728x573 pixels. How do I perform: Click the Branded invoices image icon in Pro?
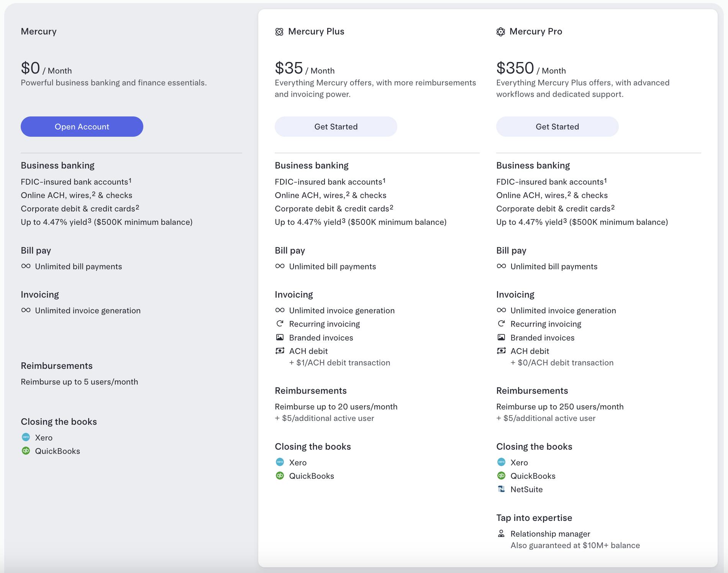(x=501, y=337)
